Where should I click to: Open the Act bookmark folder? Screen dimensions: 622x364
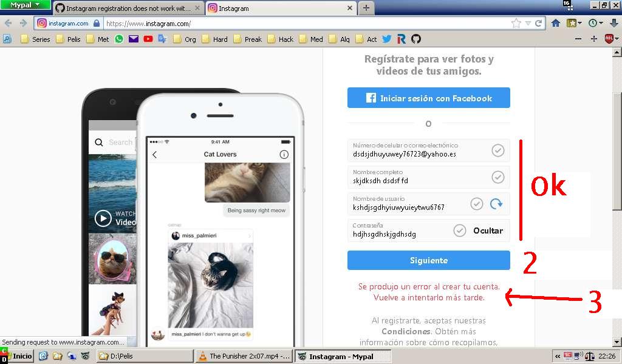[366, 39]
